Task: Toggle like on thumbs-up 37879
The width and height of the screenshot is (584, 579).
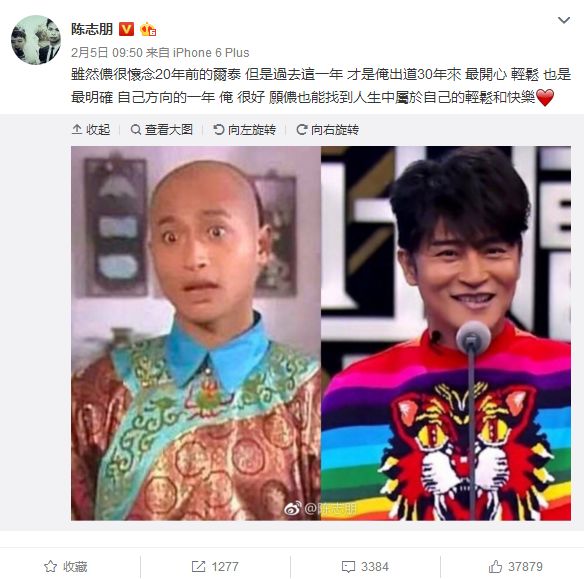Action: pyautogui.click(x=515, y=567)
